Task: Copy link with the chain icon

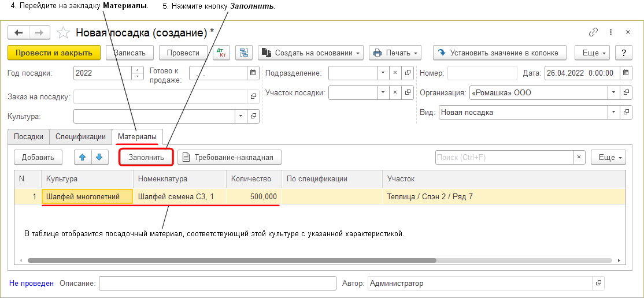Action: coord(593,32)
